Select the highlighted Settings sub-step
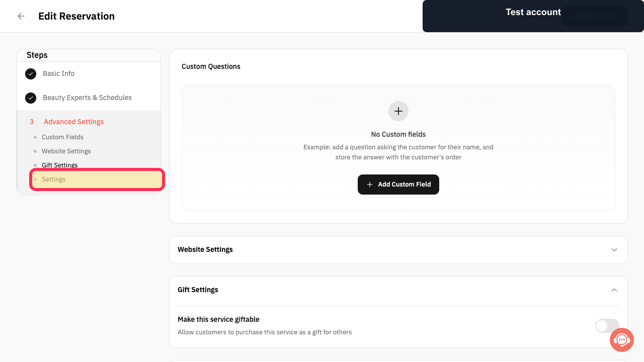644x362 pixels. (x=97, y=179)
